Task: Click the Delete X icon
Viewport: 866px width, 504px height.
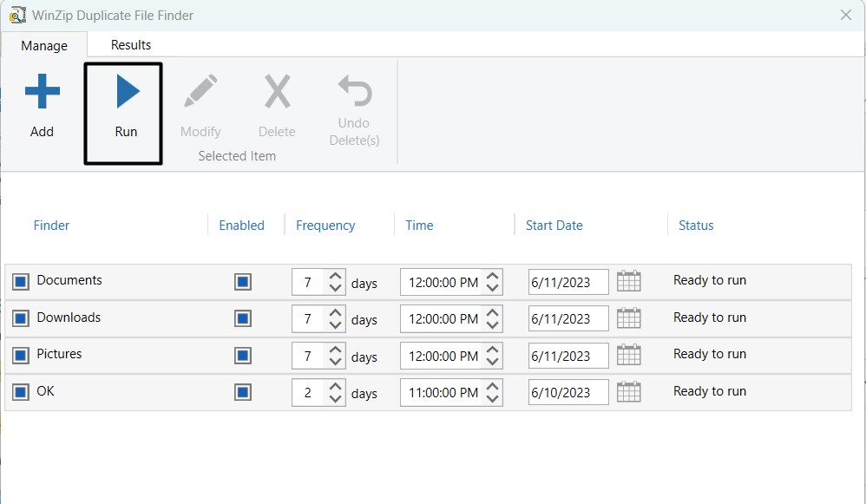Action: 277,92
